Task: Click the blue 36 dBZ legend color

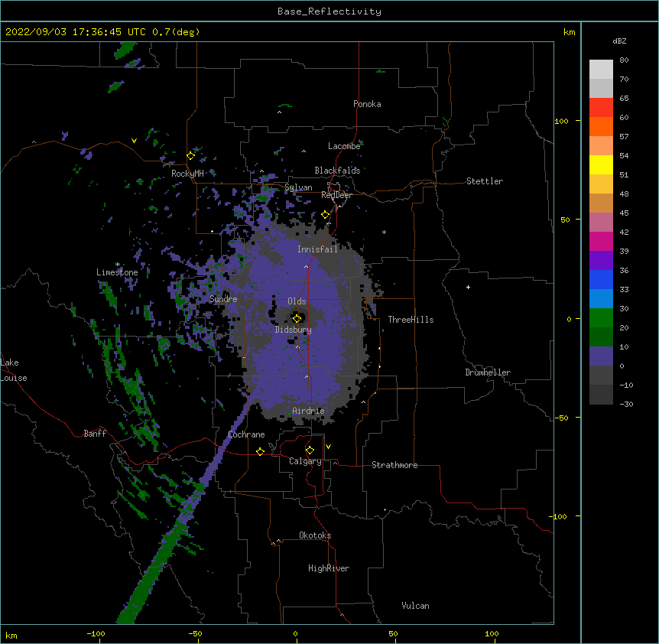Action: [601, 279]
